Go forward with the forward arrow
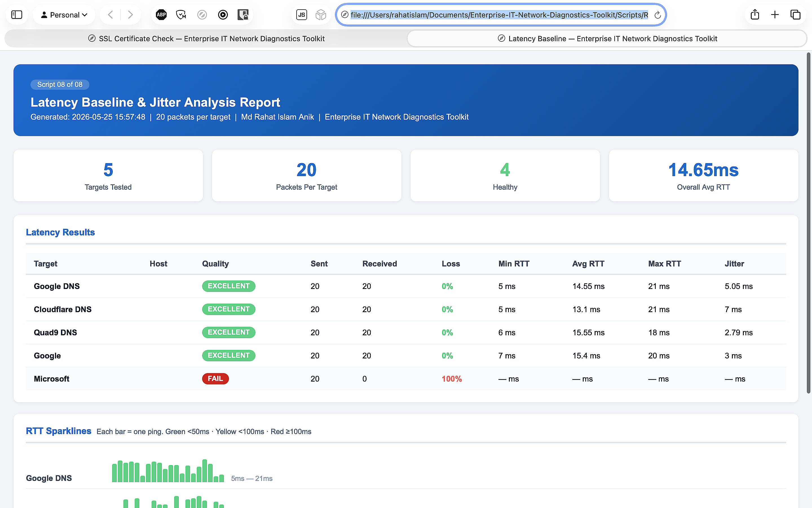812x508 pixels. pos(130,15)
